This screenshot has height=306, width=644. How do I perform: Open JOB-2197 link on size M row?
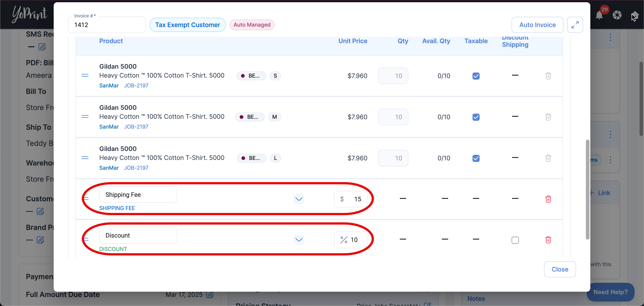[x=136, y=127]
